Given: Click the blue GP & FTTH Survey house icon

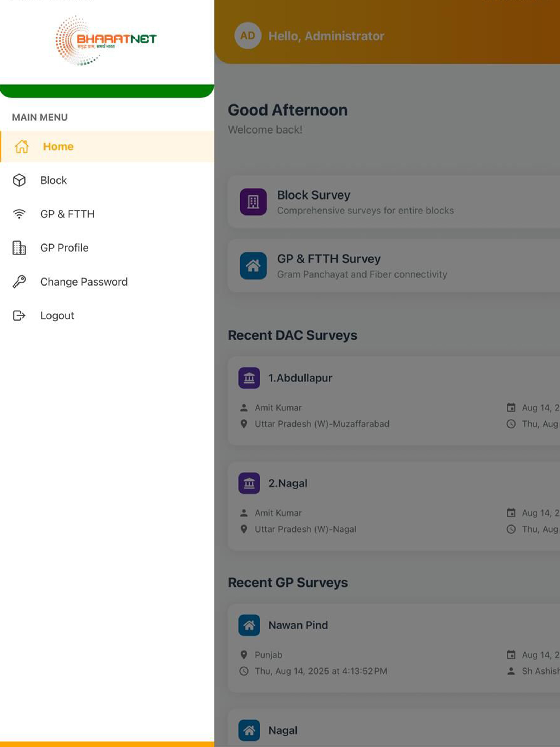Looking at the screenshot, I should click(x=253, y=266).
